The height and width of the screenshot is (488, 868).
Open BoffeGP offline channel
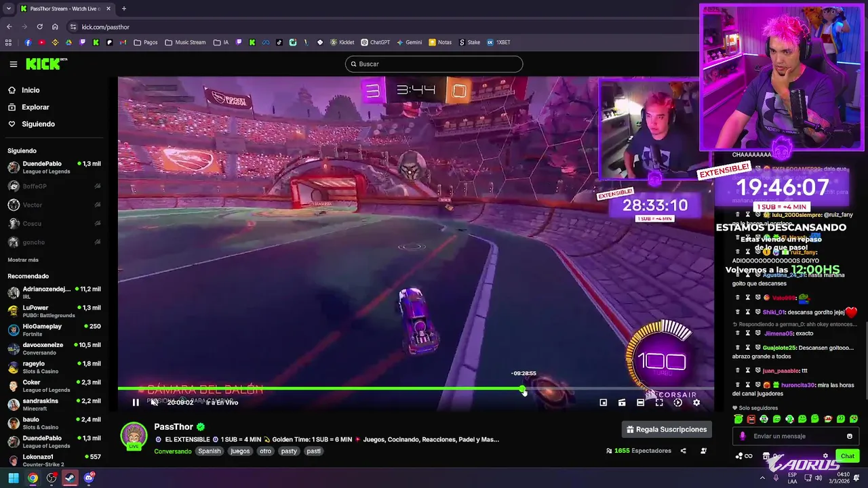(x=54, y=186)
